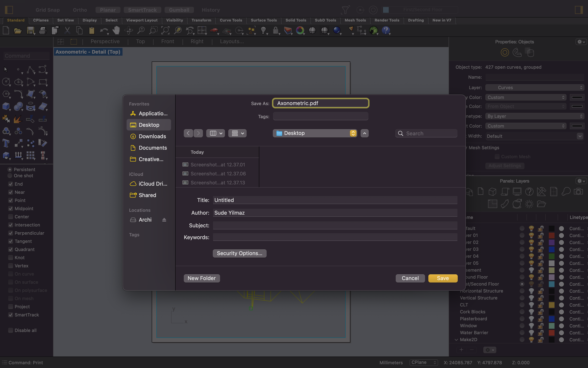Click the Cancel button in the dialog

(x=410, y=278)
